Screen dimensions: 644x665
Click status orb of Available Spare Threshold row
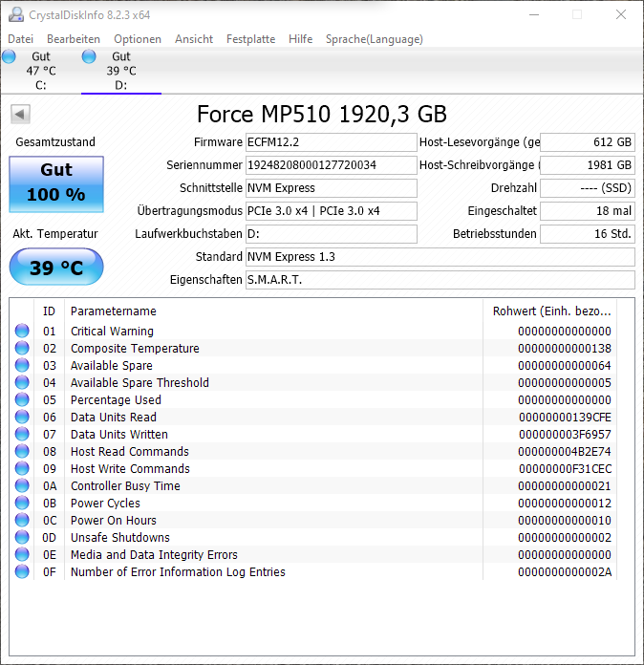pos(22,382)
